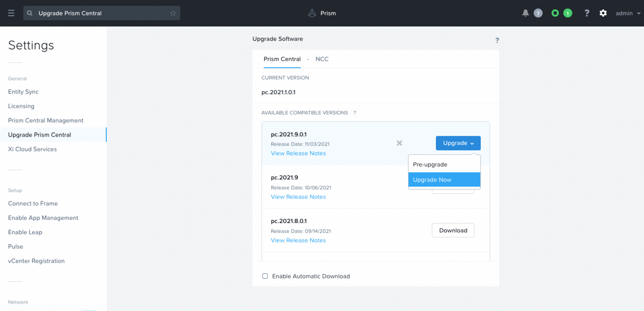Open the green tasks status indicator
644x311 pixels.
pos(555,13)
